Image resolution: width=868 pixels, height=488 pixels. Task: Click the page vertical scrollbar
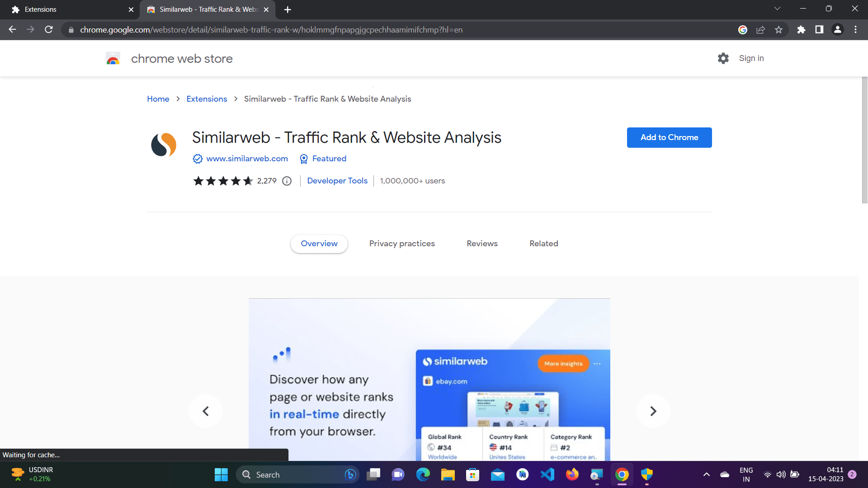[864, 140]
